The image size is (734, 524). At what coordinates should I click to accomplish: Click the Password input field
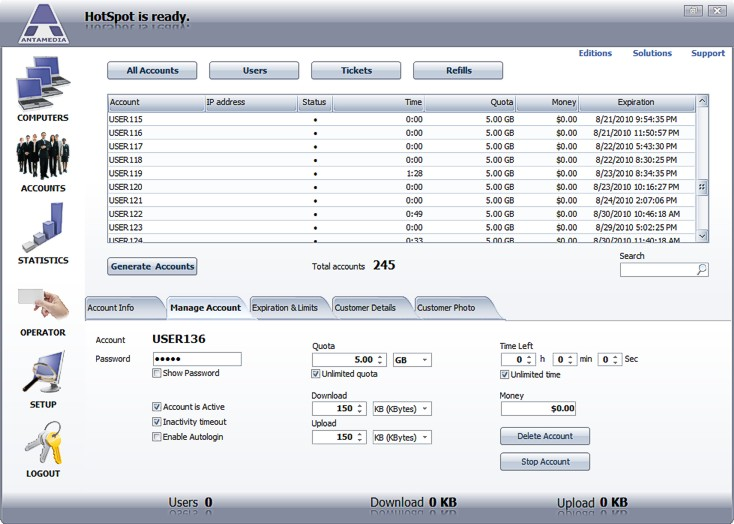point(197,359)
